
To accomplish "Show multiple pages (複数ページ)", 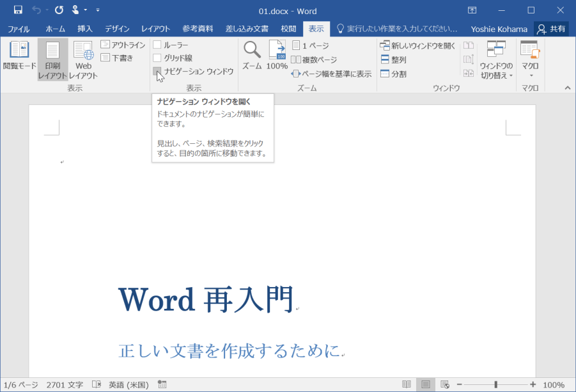I will coord(314,59).
